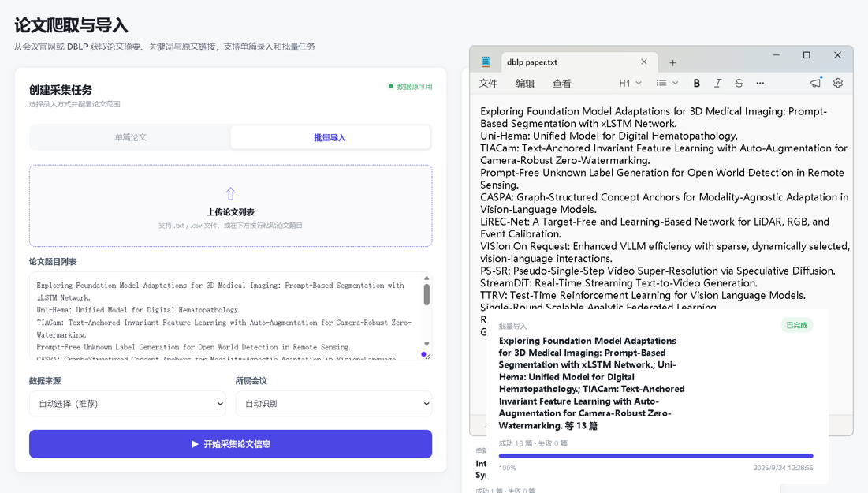Click the 论文爬取与导入 page title
868x493 pixels.
tap(71, 25)
